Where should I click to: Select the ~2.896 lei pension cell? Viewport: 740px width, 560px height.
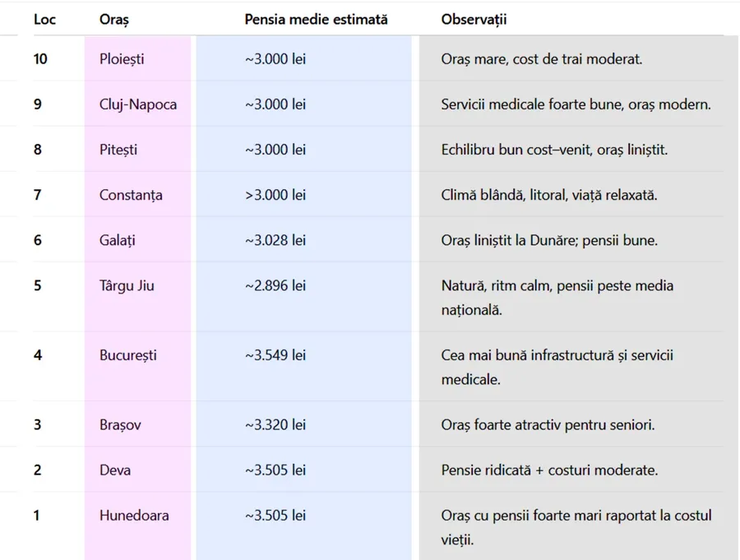(275, 285)
